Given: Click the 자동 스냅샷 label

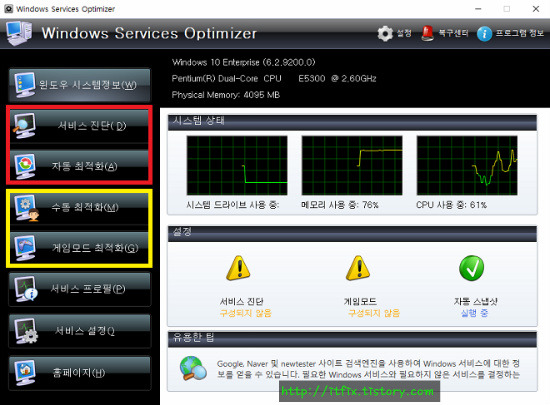Looking at the screenshot, I should (x=476, y=301).
